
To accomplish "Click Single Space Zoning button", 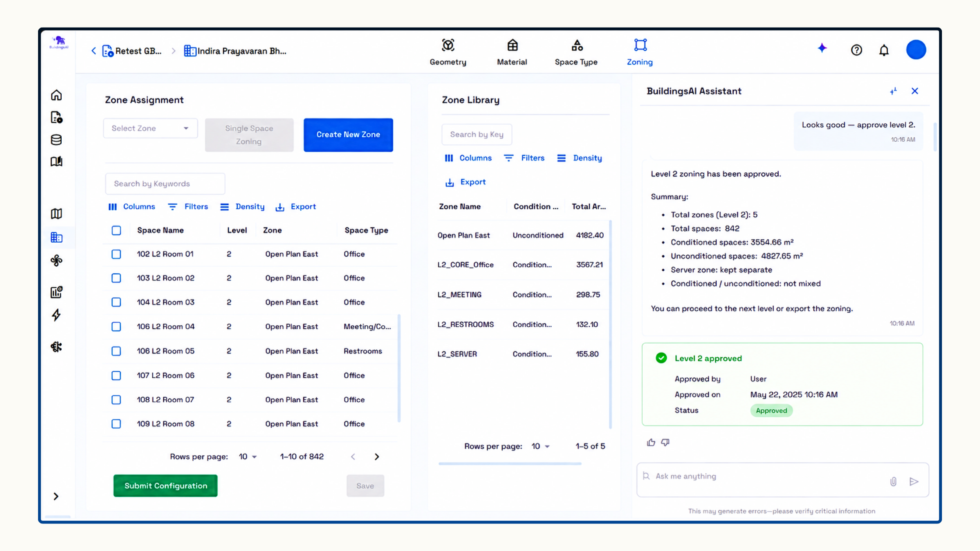I will 249,135.
